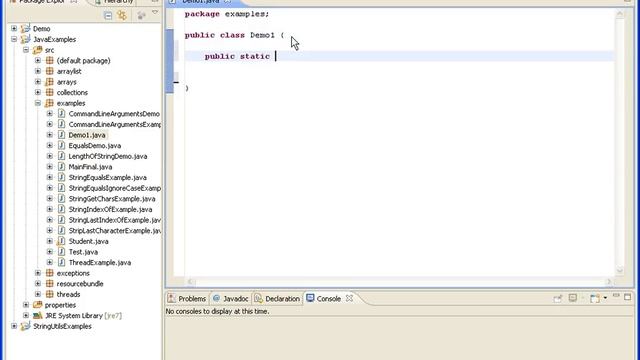
Task: Click 'Demo1' class name in editor
Action: [262, 35]
